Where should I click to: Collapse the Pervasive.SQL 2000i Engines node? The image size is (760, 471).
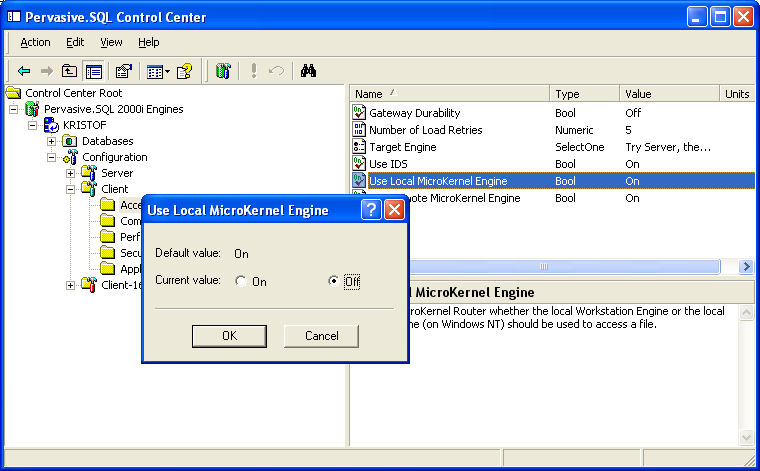tap(14, 109)
